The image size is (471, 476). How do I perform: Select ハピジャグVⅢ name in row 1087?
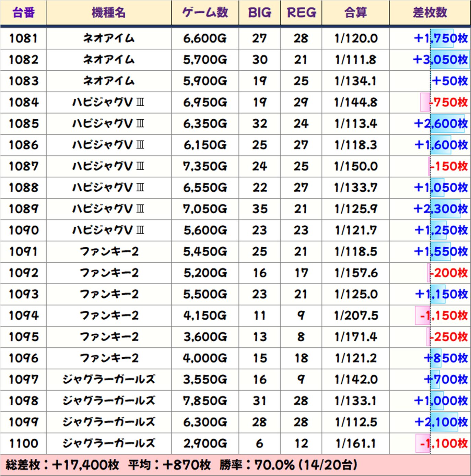tap(109, 166)
